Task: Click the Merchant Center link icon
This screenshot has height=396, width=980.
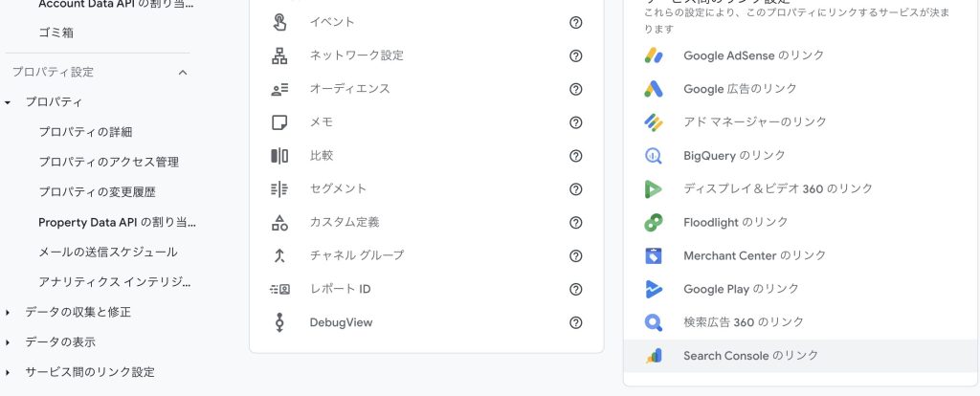Action: pyautogui.click(x=654, y=255)
